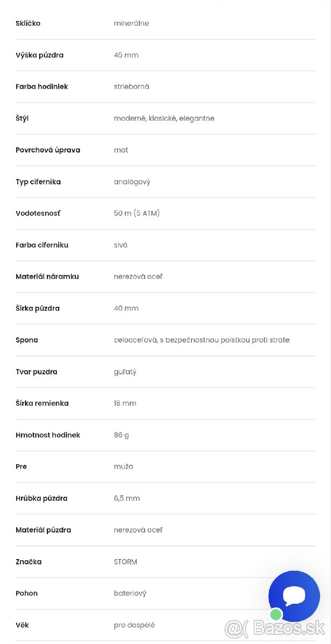Click the Materiál náramku label
Screen dimensions: 331x644
point(47,277)
